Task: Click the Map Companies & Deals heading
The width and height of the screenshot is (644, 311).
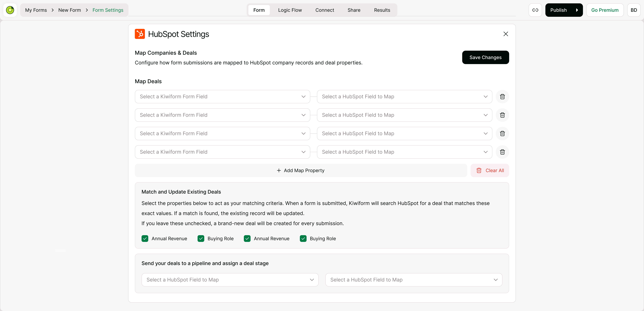Action: click(x=166, y=53)
